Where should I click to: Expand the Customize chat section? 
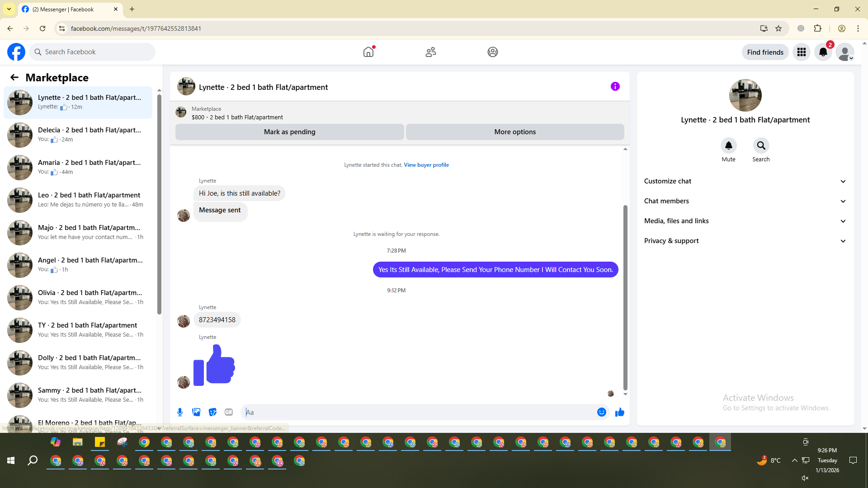pyautogui.click(x=745, y=181)
